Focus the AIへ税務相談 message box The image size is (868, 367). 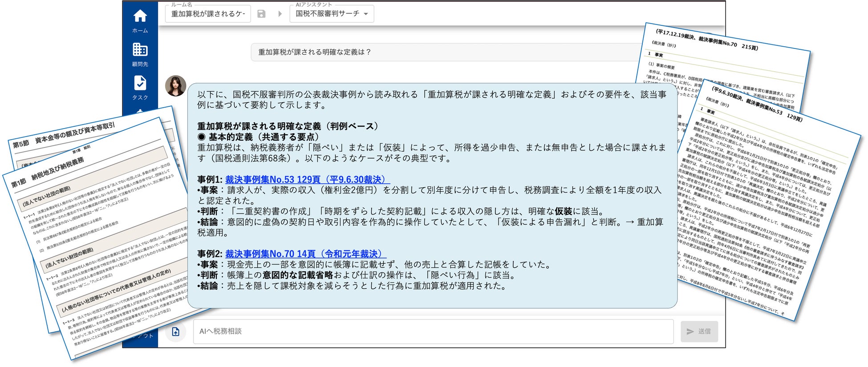point(433,331)
